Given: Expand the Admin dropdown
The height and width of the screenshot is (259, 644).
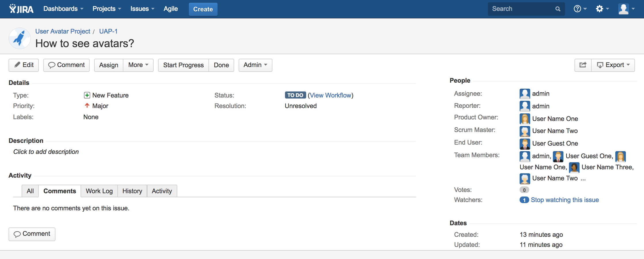Looking at the screenshot, I should point(255,65).
